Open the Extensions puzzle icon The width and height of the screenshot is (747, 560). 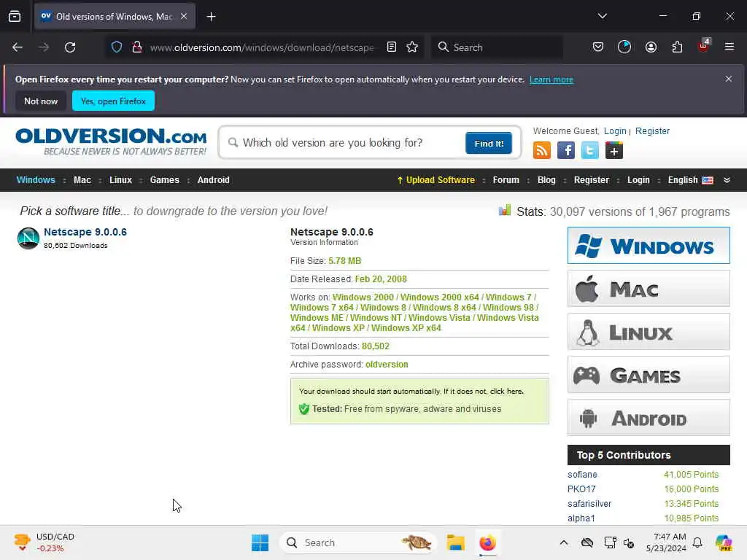point(677,47)
